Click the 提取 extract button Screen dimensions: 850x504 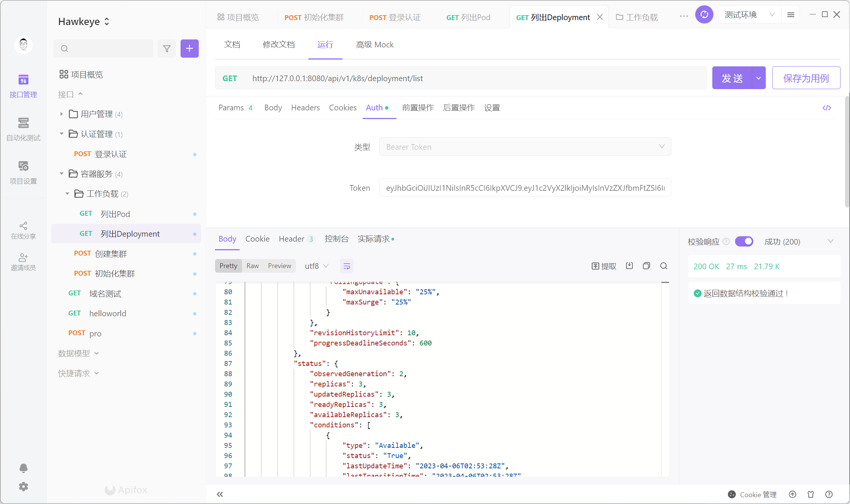(604, 266)
